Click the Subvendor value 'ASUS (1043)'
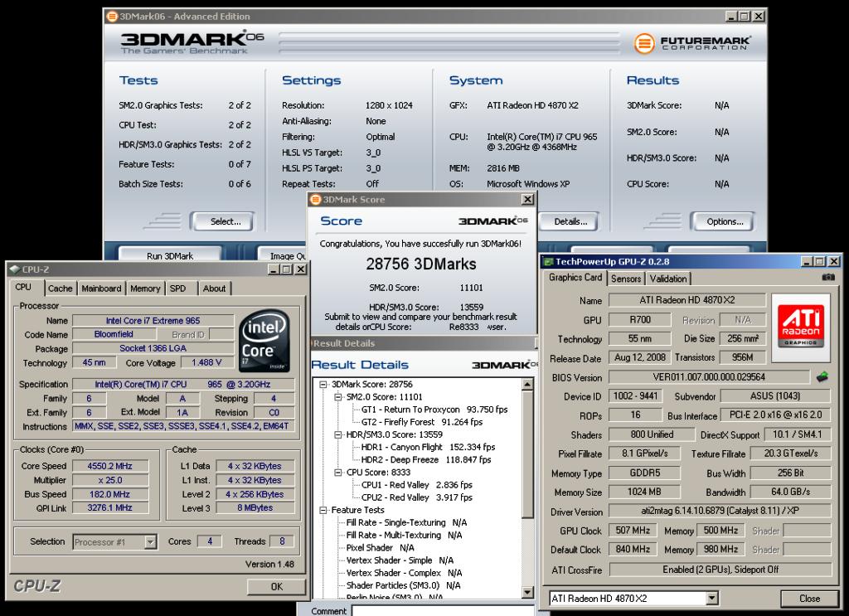The height and width of the screenshot is (616, 849). (x=775, y=396)
